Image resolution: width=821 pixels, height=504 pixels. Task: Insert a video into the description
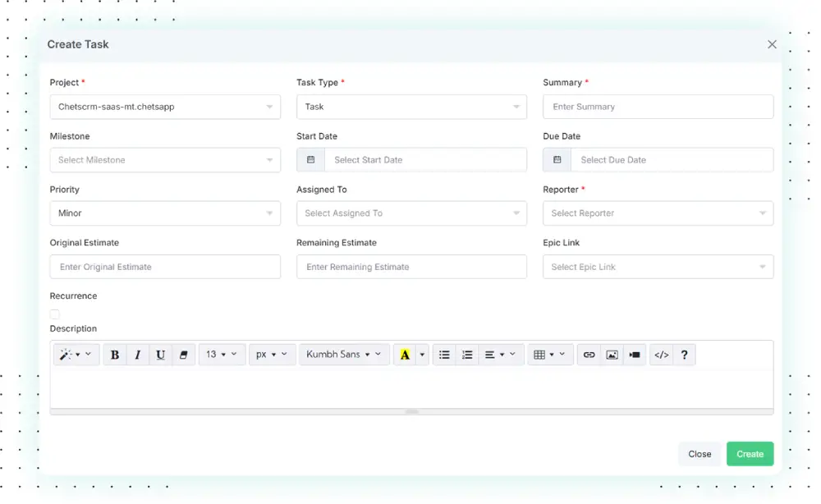[x=635, y=355]
